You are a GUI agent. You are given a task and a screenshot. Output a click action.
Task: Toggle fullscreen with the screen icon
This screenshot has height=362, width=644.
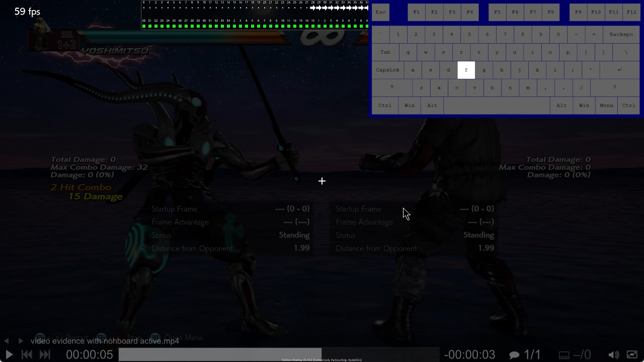click(x=632, y=354)
